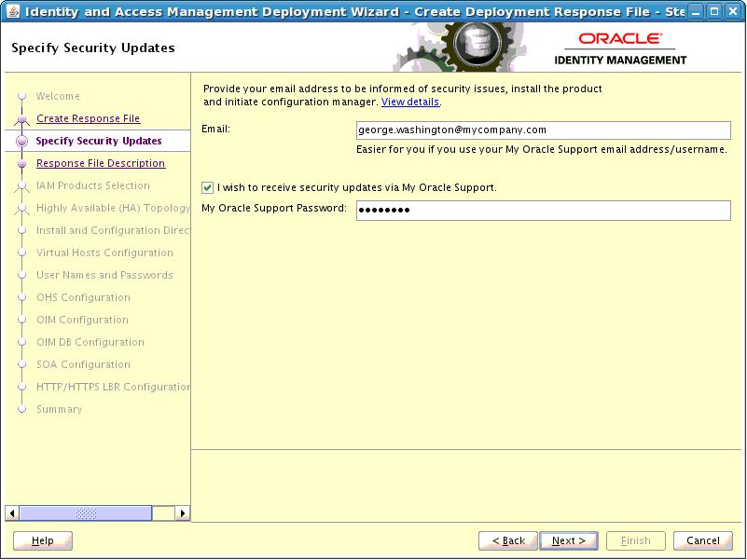This screenshot has width=747, height=560.
Task: Open Response File Description step link
Action: coord(101,163)
